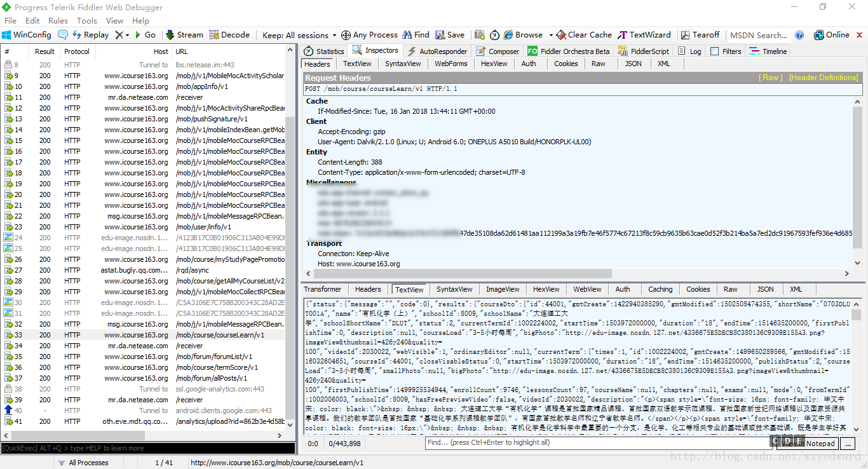Click the timer clock icon
This screenshot has height=469, width=868.
[495, 35]
